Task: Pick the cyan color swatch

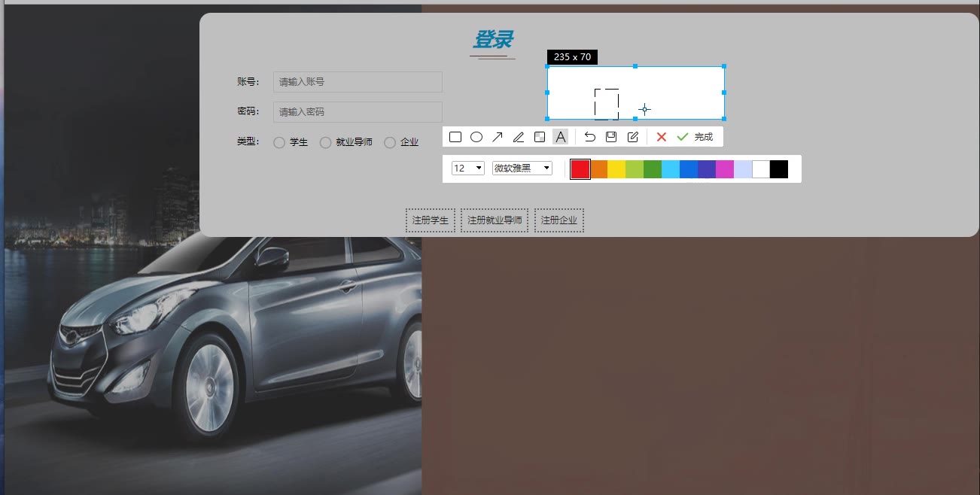Action: [x=671, y=169]
